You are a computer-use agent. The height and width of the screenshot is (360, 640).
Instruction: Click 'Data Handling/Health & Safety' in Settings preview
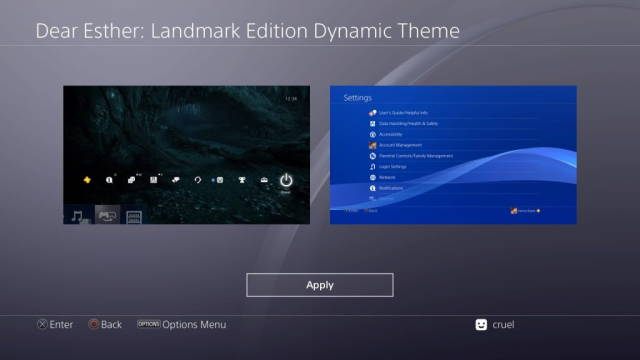pyautogui.click(x=408, y=123)
